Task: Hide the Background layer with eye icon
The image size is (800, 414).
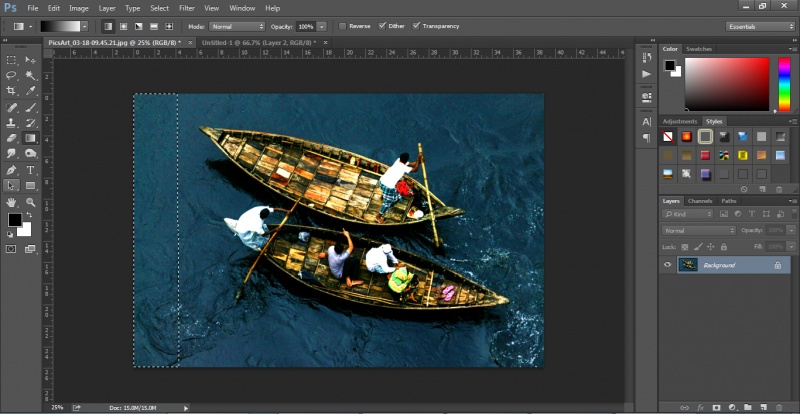Action: (x=668, y=265)
